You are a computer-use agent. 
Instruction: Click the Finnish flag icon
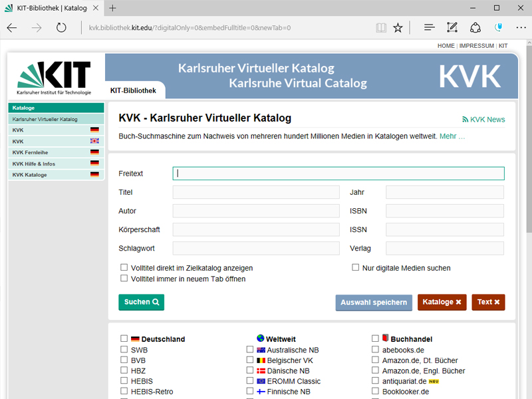[261, 392]
